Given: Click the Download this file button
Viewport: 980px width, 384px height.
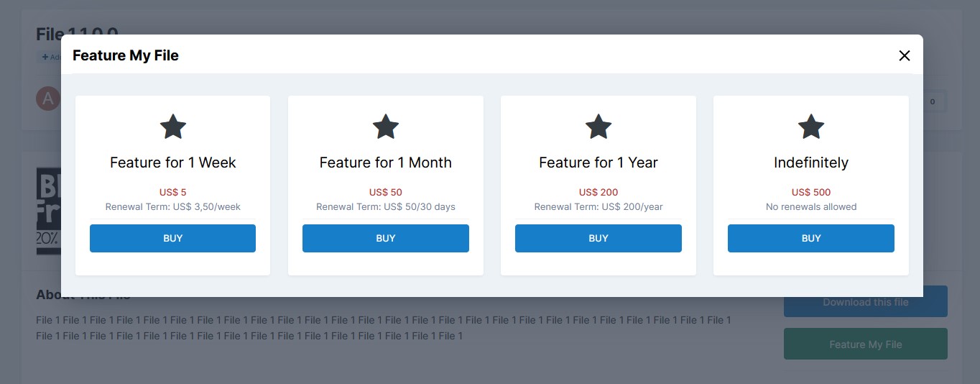Looking at the screenshot, I should pos(865,302).
